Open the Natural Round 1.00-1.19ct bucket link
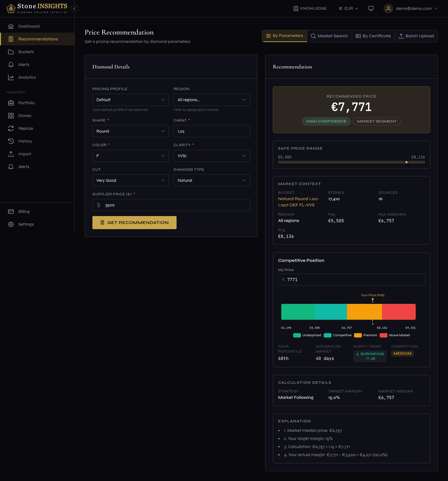 coord(298,202)
